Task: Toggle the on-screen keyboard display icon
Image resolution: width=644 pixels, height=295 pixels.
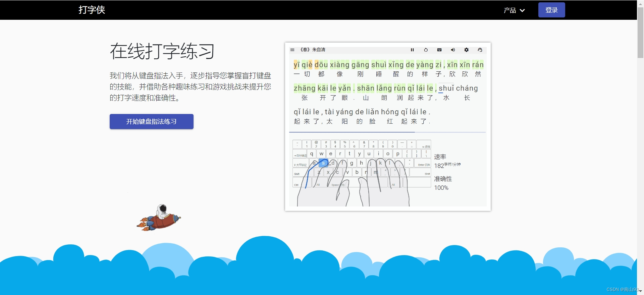Action: 439,50
